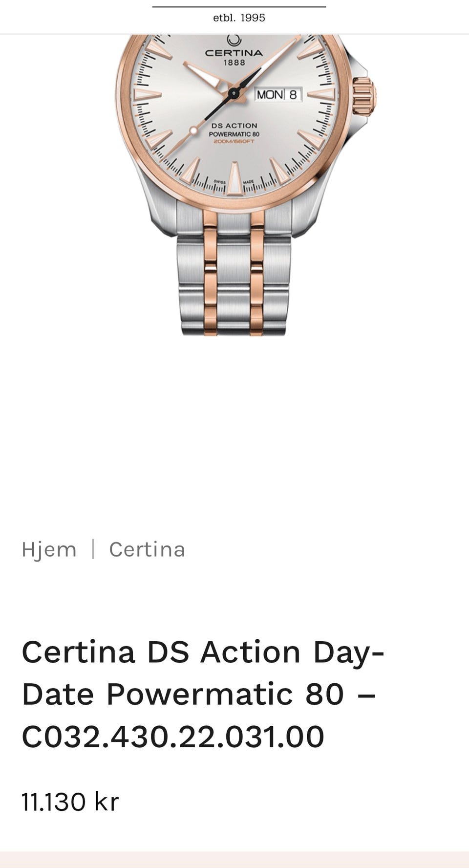The width and height of the screenshot is (469, 868).
Task: Go to the Certina brand breadcrumb
Action: pyautogui.click(x=147, y=549)
